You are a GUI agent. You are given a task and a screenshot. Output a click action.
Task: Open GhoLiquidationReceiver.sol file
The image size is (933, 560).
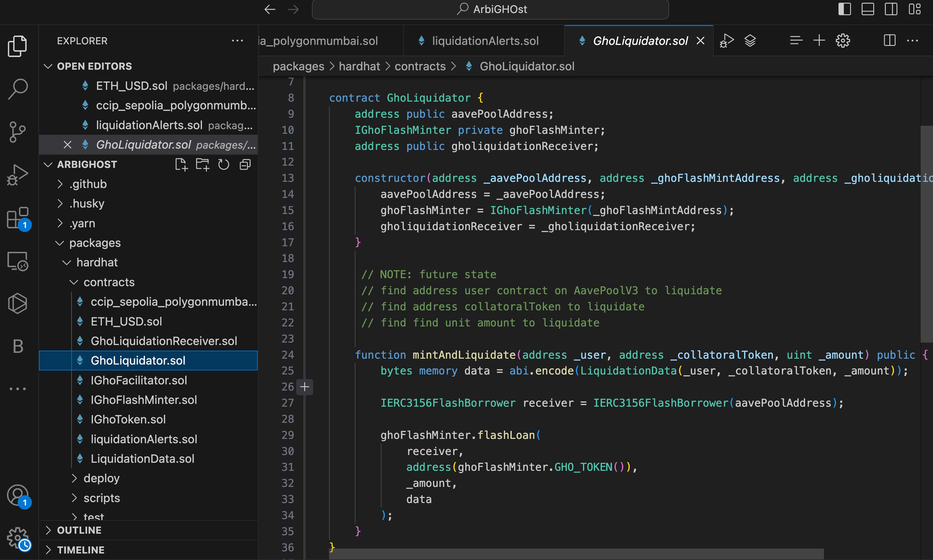pos(149,341)
